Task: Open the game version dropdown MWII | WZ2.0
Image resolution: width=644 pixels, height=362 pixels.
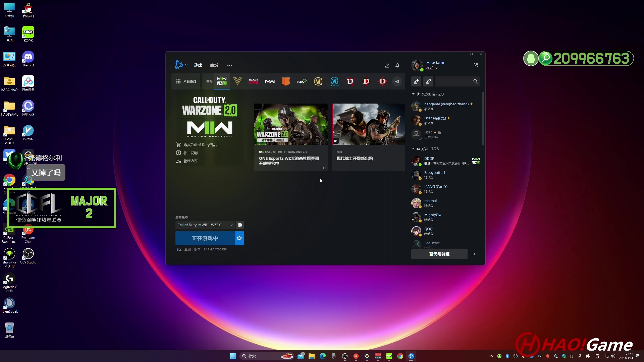Action: coord(205,225)
